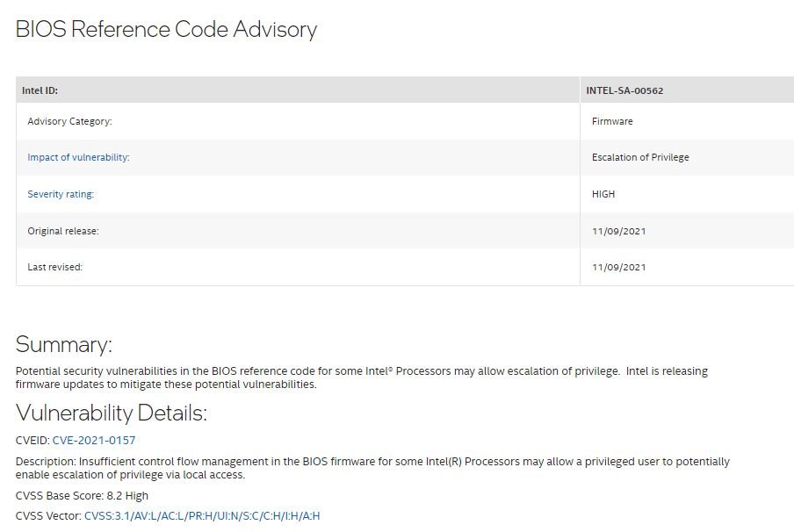The image size is (794, 532).
Task: Click the 'Vulnerability Details:' heading
Action: tap(112, 413)
